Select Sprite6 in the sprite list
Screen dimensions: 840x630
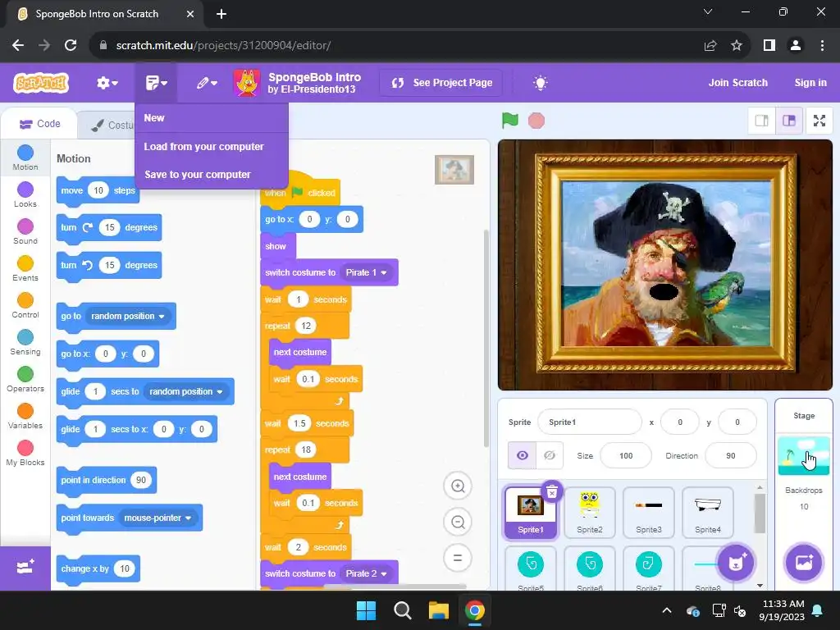(589, 569)
